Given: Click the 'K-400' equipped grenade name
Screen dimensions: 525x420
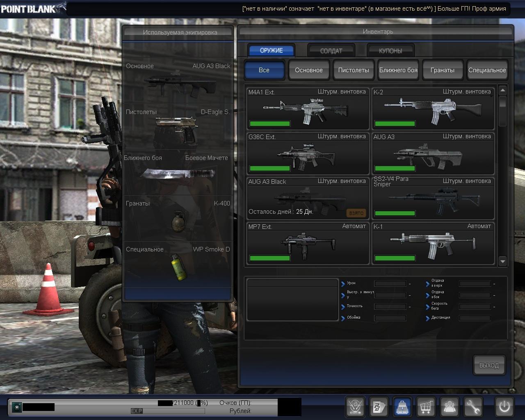Looking at the screenshot, I should click(x=222, y=203).
